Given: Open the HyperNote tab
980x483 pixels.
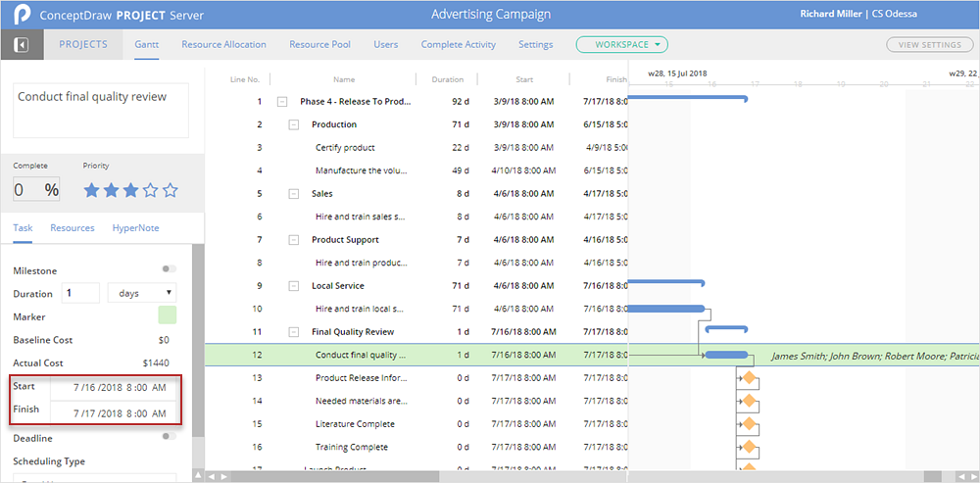Looking at the screenshot, I should click(x=136, y=227).
